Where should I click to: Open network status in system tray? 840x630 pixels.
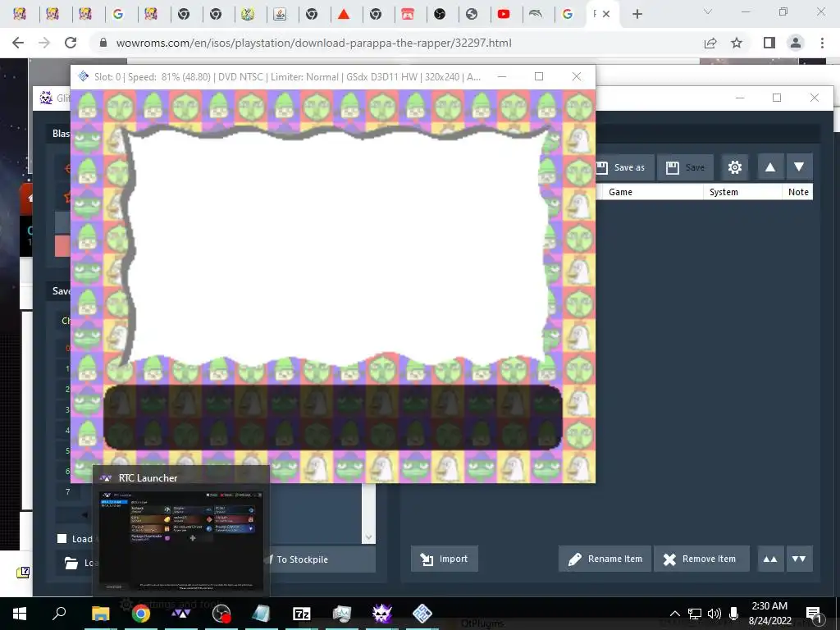pyautogui.click(x=694, y=614)
